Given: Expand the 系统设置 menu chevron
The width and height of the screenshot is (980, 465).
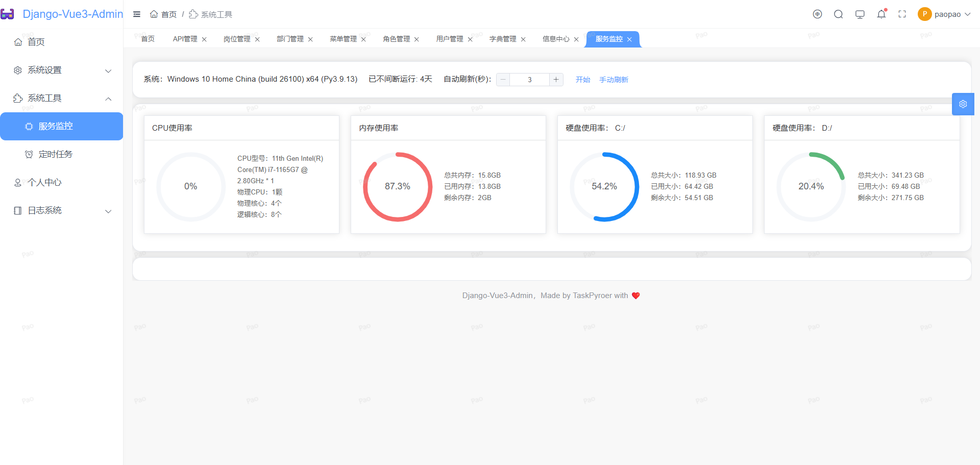Looking at the screenshot, I should [x=108, y=71].
